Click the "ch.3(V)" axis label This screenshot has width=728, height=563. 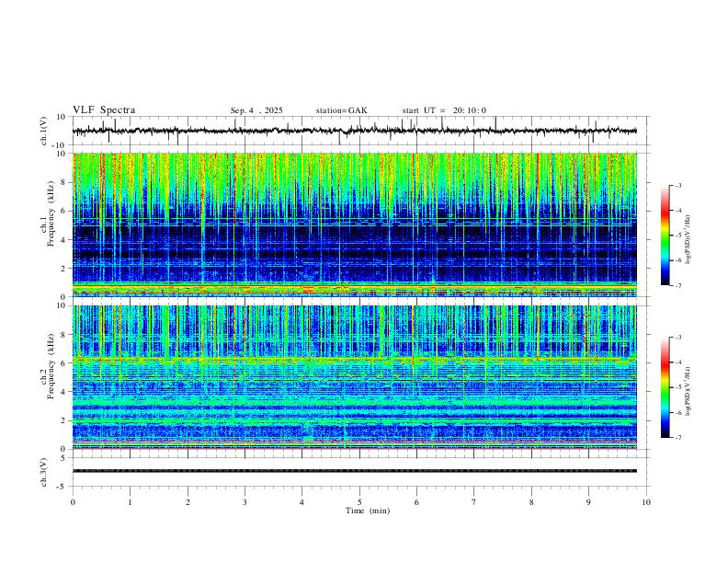[x=44, y=472]
